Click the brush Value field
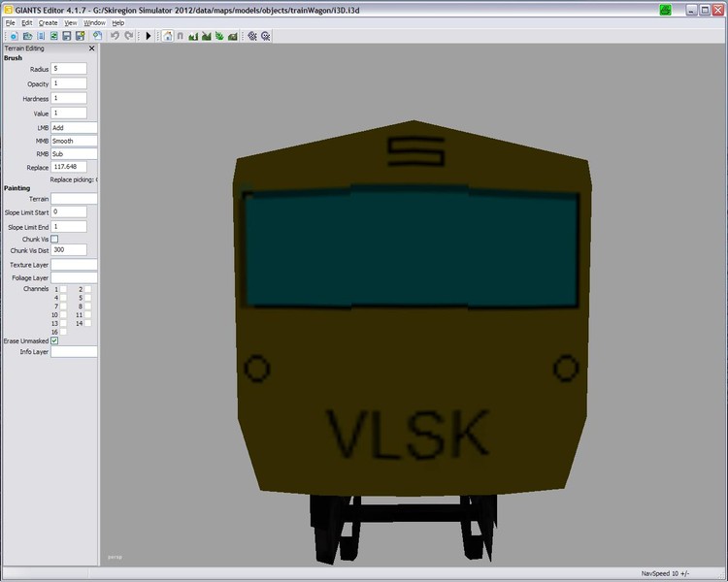This screenshot has height=582, width=728. click(x=69, y=113)
